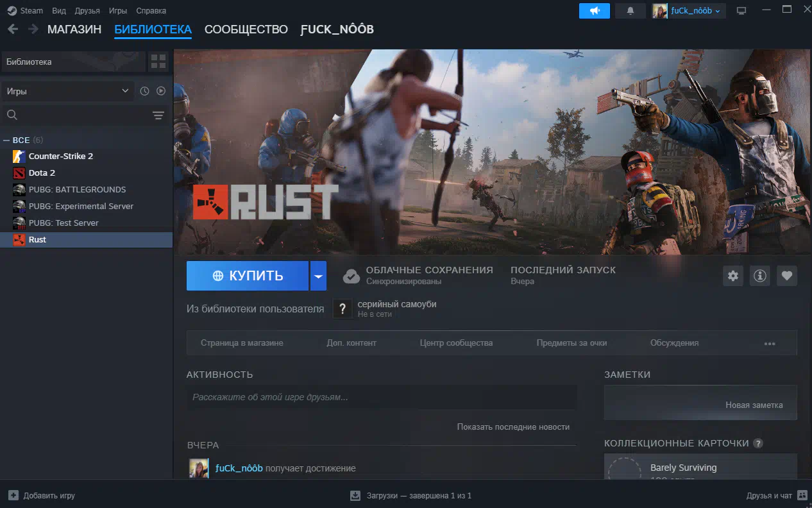Switch to the МАГАЗИН tab
Viewport: 812px width, 508px height.
tap(74, 30)
